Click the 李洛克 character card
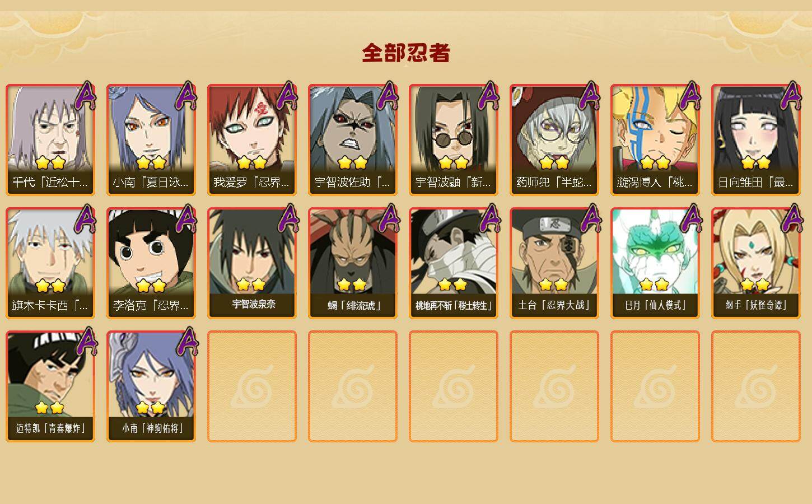This screenshot has height=504, width=812. [x=151, y=263]
